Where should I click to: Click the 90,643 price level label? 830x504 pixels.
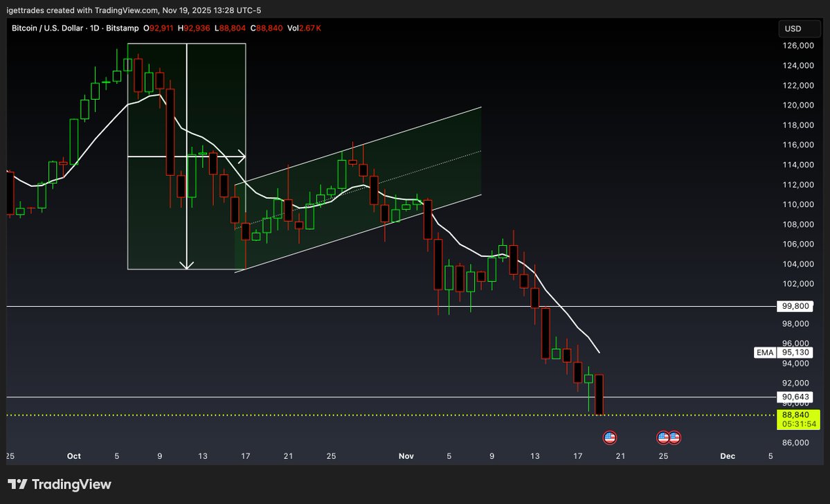(794, 397)
